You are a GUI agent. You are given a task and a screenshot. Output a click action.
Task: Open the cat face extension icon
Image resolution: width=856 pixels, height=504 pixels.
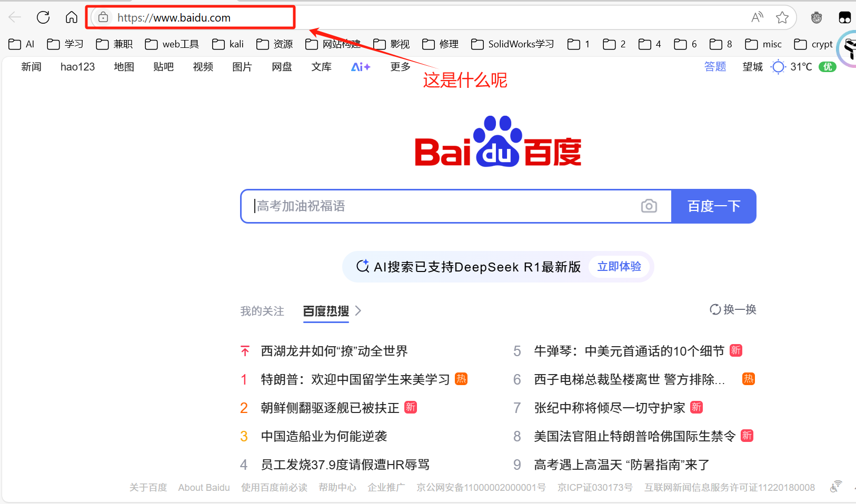817,17
